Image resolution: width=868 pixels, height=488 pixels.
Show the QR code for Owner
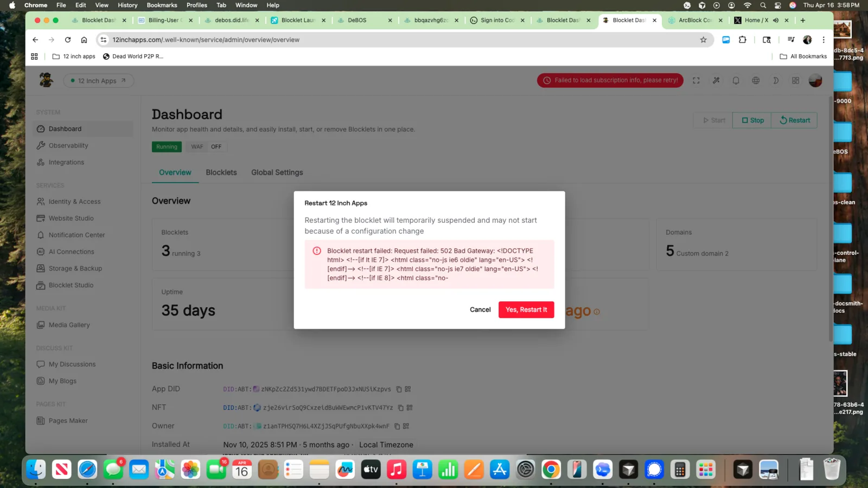pos(406,426)
